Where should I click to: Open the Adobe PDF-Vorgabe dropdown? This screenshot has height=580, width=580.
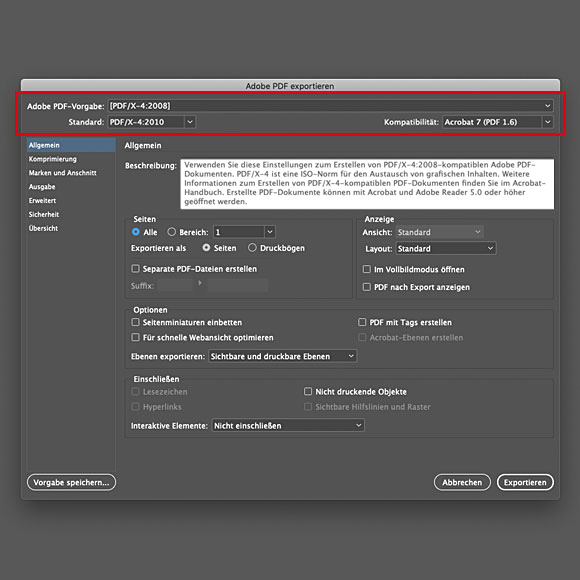[x=330, y=106]
